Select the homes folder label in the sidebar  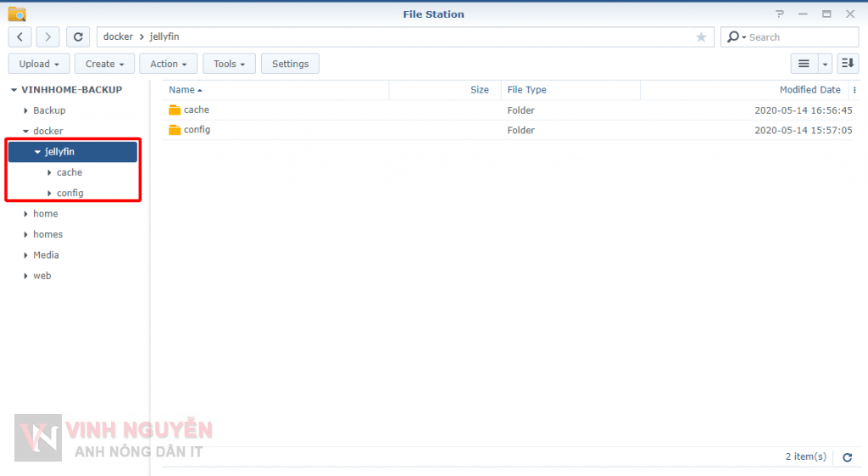coord(47,234)
